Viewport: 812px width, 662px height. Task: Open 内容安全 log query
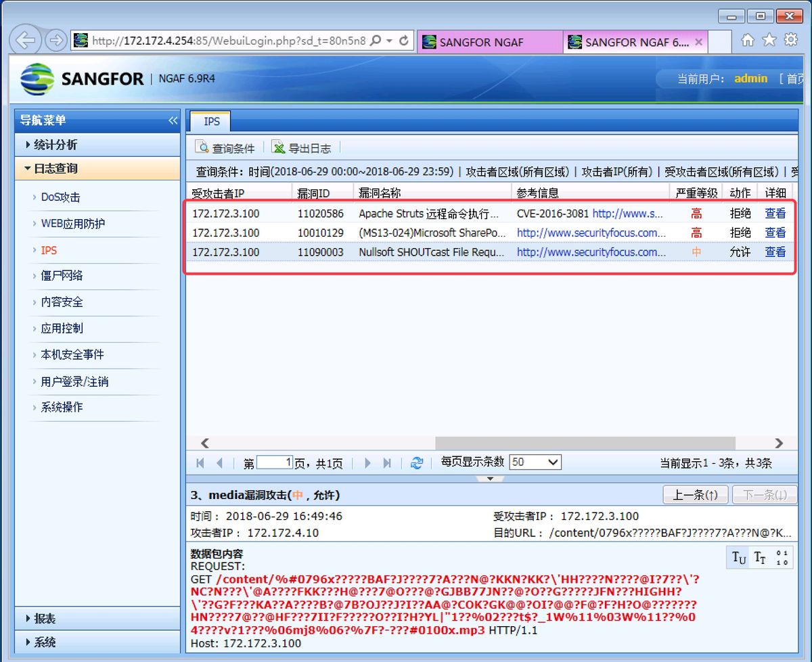coord(62,302)
